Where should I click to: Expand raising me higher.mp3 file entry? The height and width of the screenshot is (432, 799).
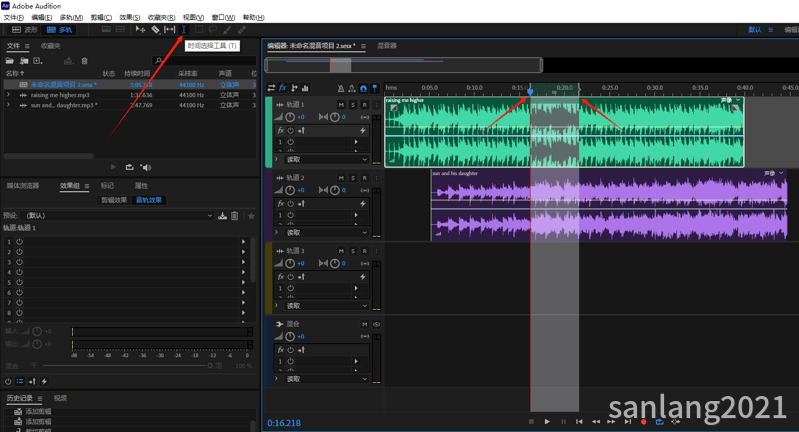pyautogui.click(x=8, y=95)
